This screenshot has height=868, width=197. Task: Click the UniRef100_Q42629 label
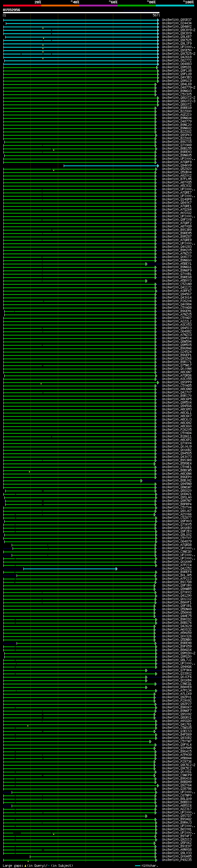pyautogui.click(x=177, y=626)
